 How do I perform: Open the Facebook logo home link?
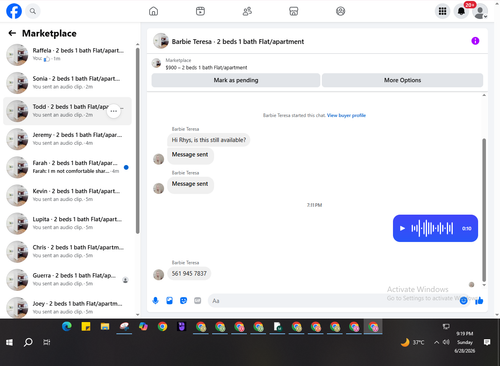pos(14,11)
